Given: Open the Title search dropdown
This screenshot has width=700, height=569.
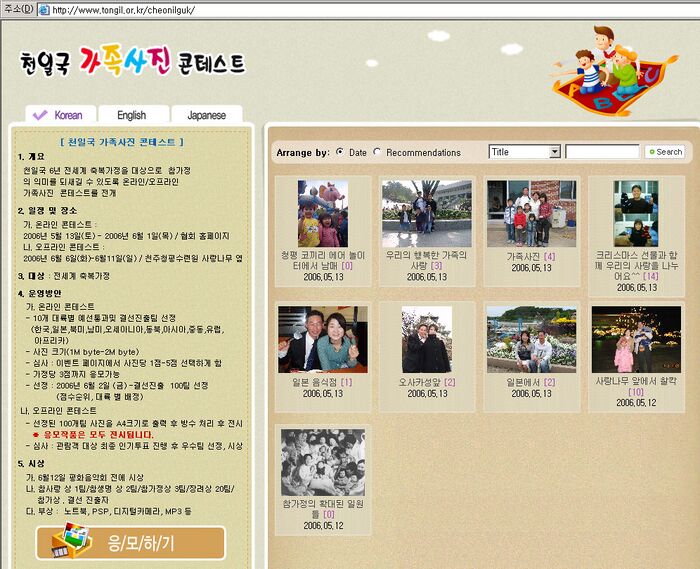Looking at the screenshot, I should (525, 152).
